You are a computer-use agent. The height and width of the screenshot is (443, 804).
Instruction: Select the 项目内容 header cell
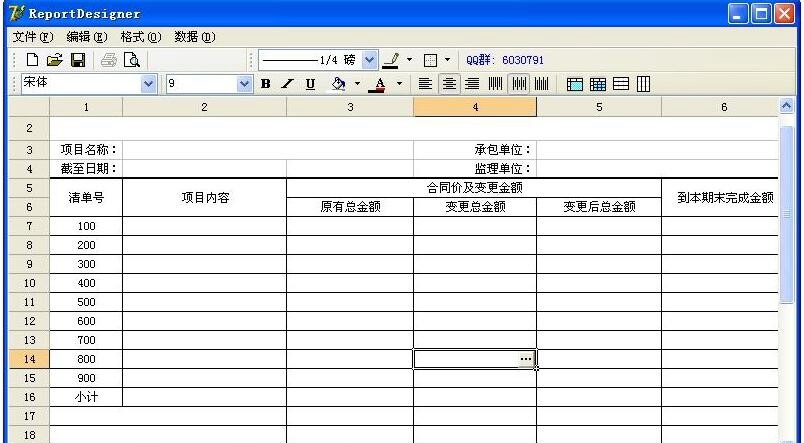click(x=205, y=197)
